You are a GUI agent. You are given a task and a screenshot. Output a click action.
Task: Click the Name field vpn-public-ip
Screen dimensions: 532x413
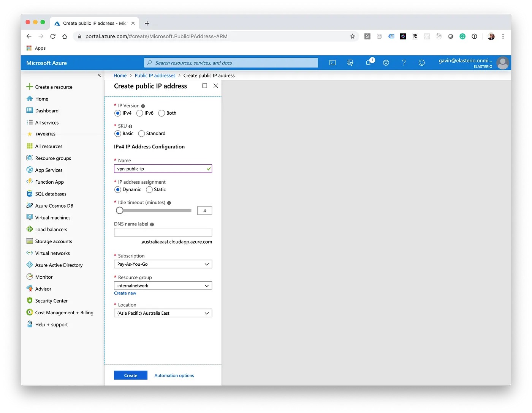tap(163, 169)
